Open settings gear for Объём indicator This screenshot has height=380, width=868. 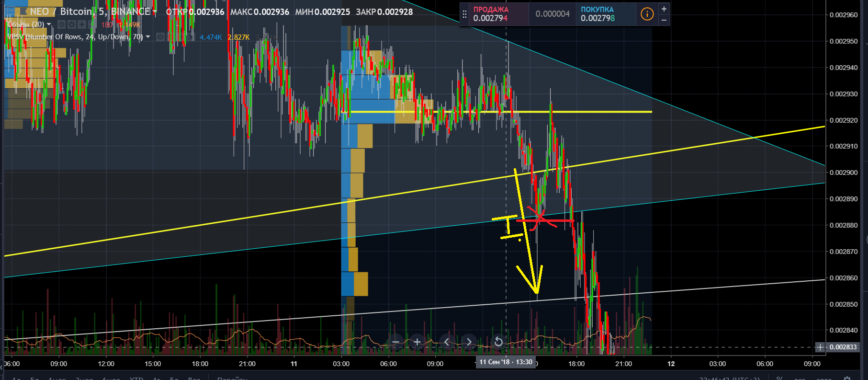pos(72,24)
